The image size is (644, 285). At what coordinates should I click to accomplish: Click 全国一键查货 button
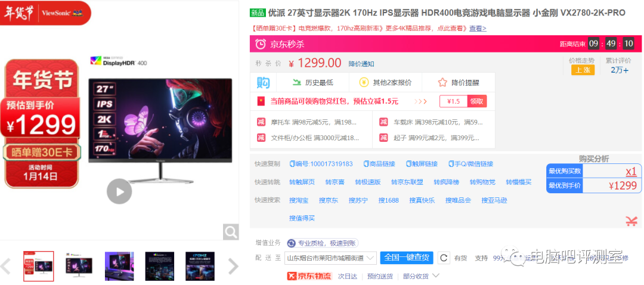(x=406, y=258)
